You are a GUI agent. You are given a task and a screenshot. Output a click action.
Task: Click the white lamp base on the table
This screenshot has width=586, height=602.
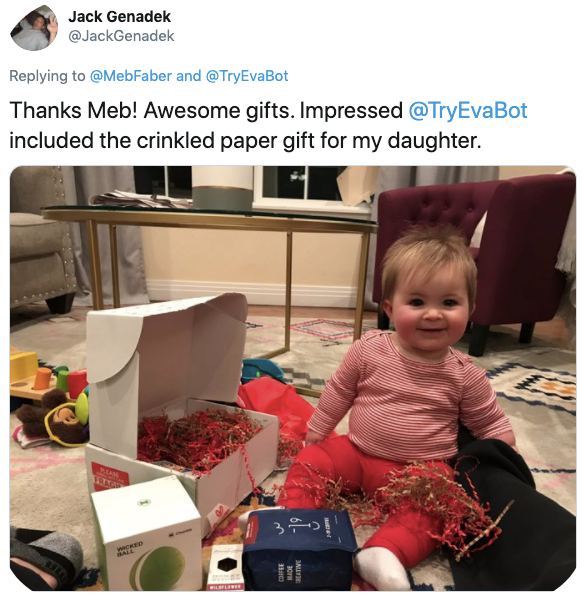click(x=223, y=188)
